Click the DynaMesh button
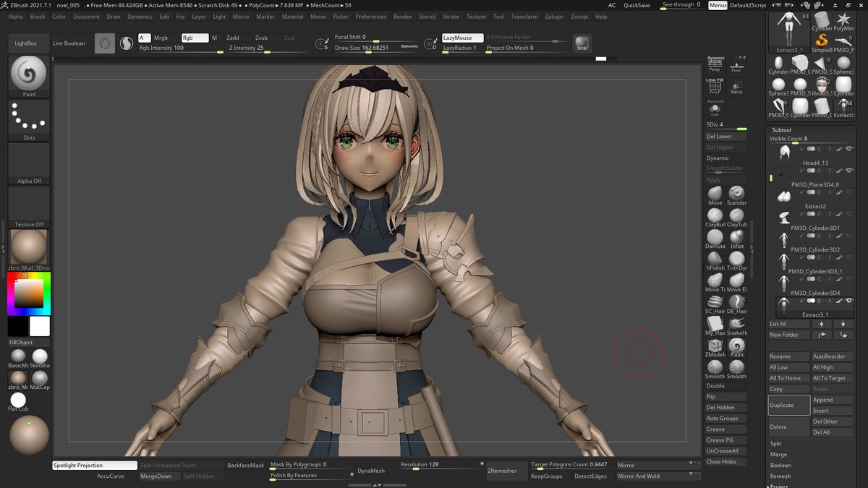The image size is (868, 488). pyautogui.click(x=373, y=471)
